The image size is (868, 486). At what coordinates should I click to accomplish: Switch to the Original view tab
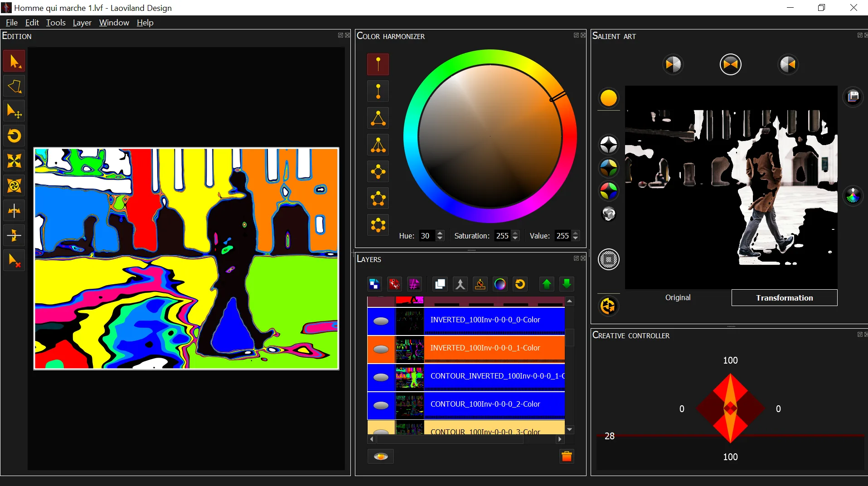(678, 298)
